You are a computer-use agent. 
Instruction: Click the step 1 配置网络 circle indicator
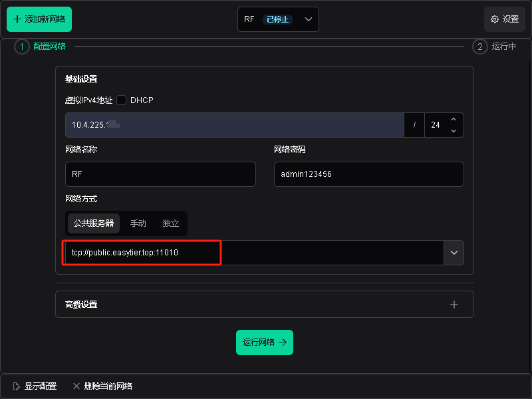[21, 47]
